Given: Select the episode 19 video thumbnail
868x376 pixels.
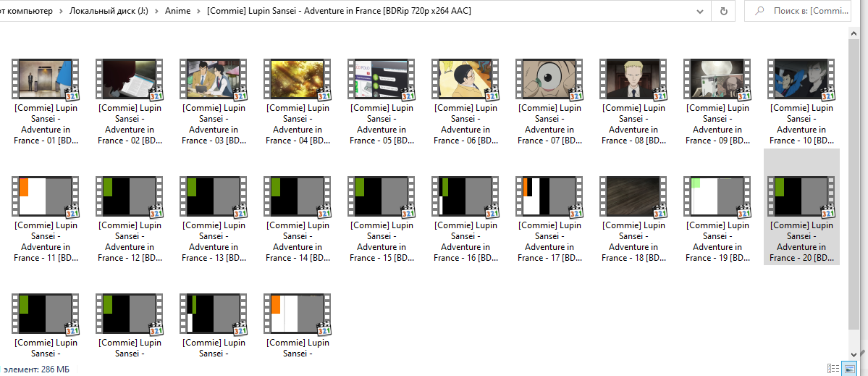Looking at the screenshot, I should (718, 196).
